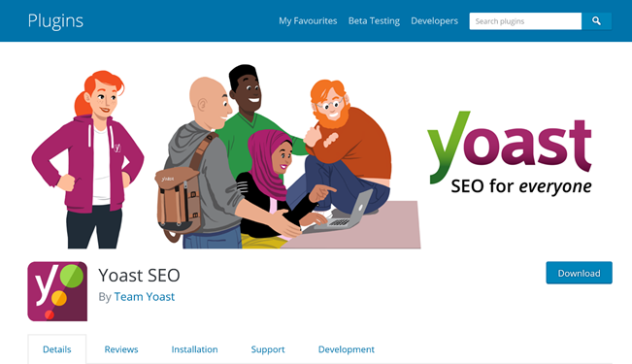Click the large Yoast logo in banner
This screenshot has width=632, height=364.
tap(510, 152)
